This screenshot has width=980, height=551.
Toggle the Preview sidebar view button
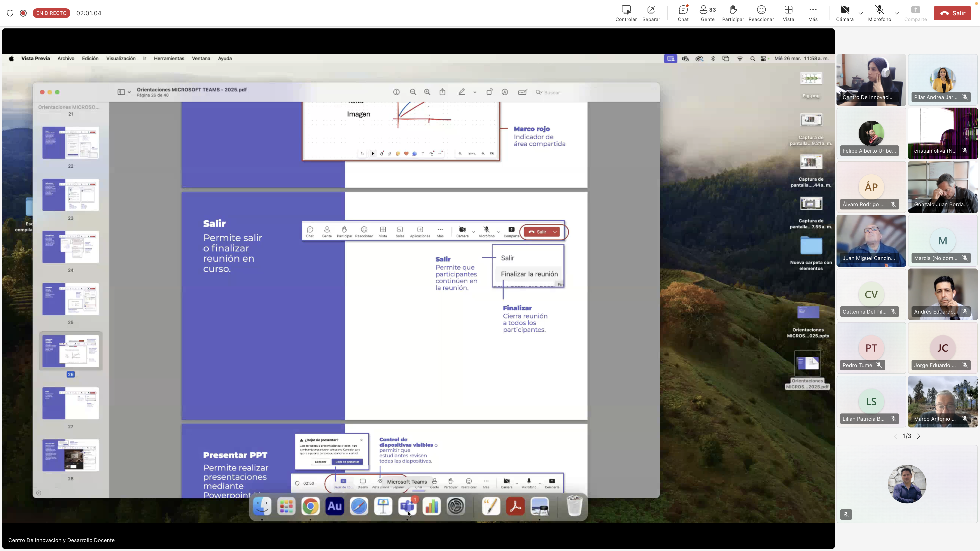point(121,92)
